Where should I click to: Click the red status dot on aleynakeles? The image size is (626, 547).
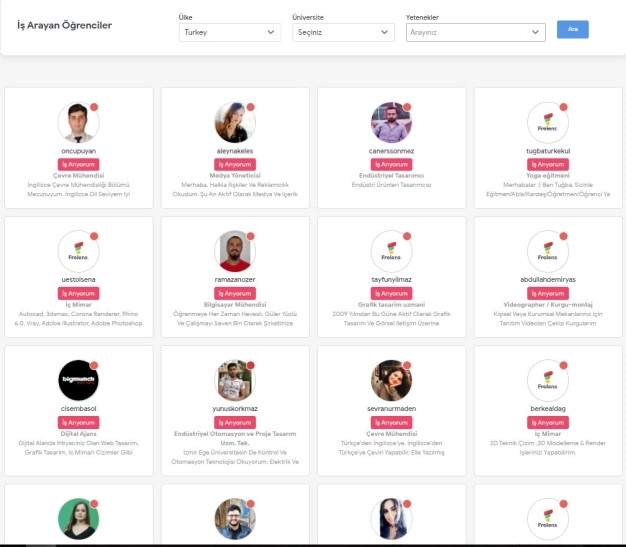point(250,107)
